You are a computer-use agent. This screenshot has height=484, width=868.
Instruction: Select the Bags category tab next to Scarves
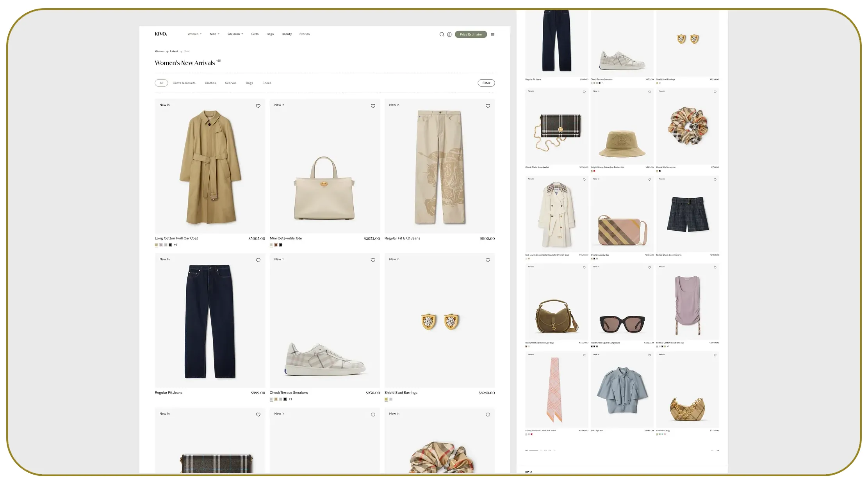[x=249, y=83]
